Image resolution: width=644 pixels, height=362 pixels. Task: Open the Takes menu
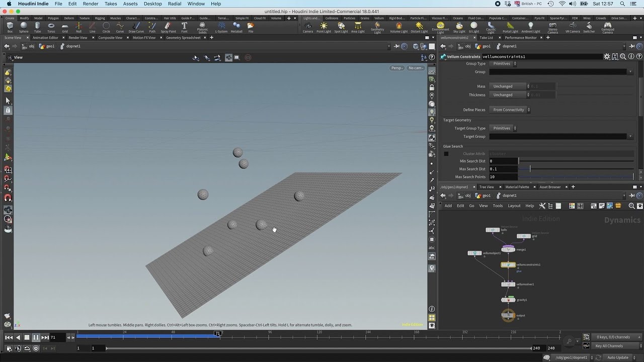pos(111,4)
